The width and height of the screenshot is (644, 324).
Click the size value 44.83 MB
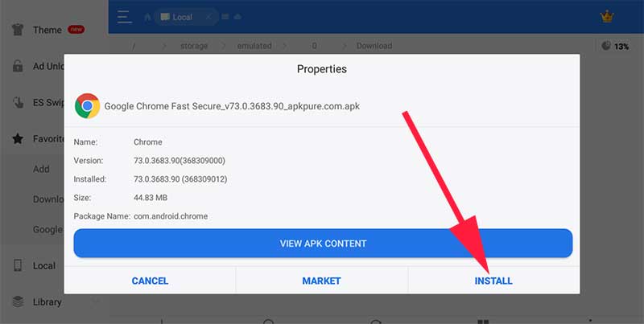pos(151,198)
